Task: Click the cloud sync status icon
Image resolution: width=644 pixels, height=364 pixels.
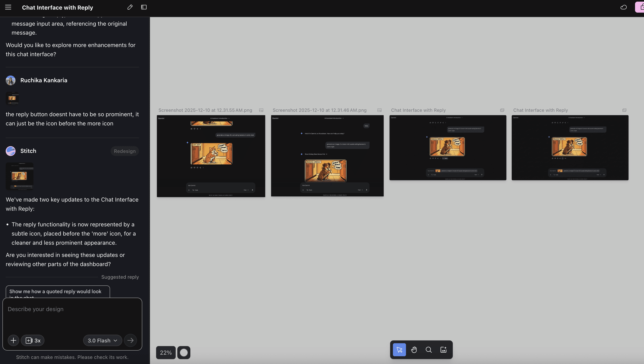Action: point(623,7)
